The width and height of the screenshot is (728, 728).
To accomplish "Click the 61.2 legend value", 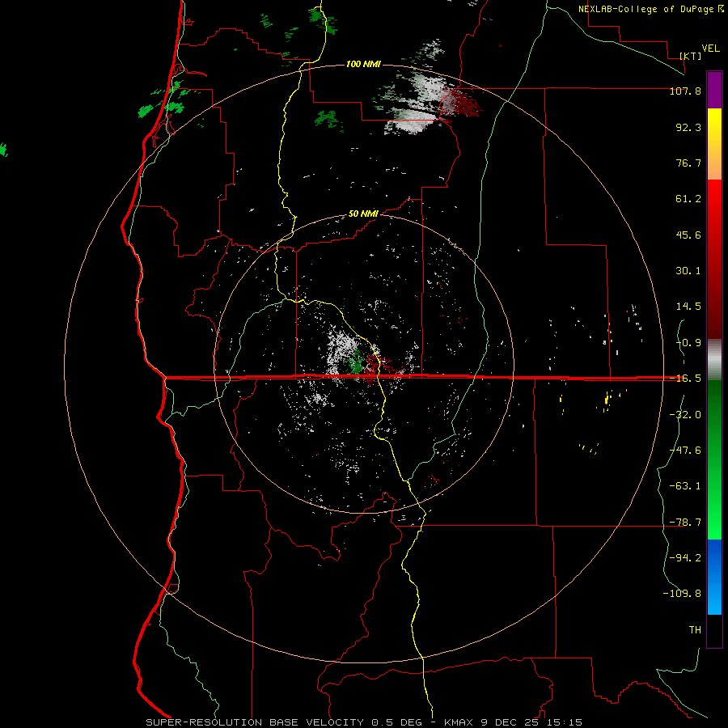I will pyautogui.click(x=688, y=199).
